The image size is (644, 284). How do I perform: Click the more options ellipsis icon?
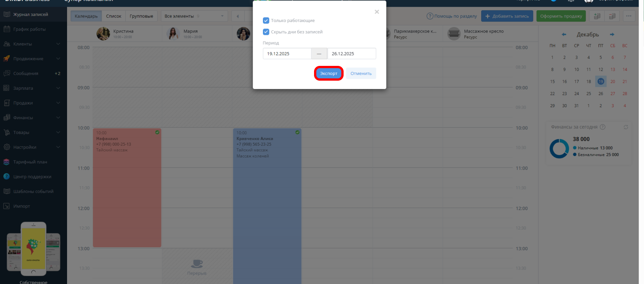point(629,16)
